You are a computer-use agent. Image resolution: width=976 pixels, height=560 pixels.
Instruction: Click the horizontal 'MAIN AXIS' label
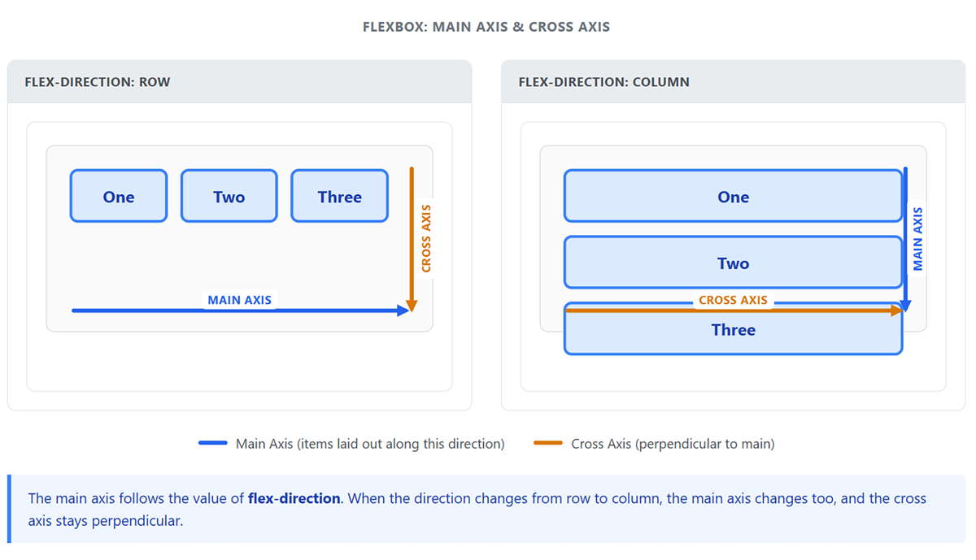(240, 300)
